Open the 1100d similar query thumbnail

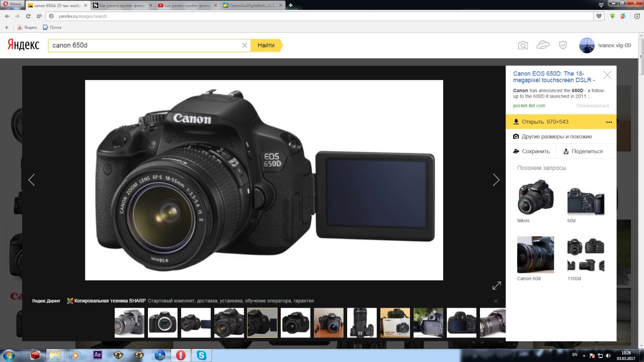(x=586, y=254)
